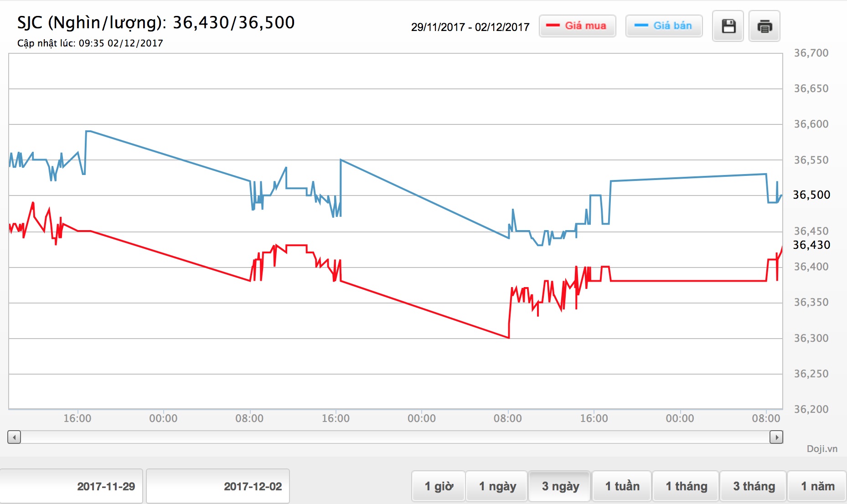The width and height of the screenshot is (847, 504).
Task: Select the 3 tháng time range
Action: [x=754, y=486]
